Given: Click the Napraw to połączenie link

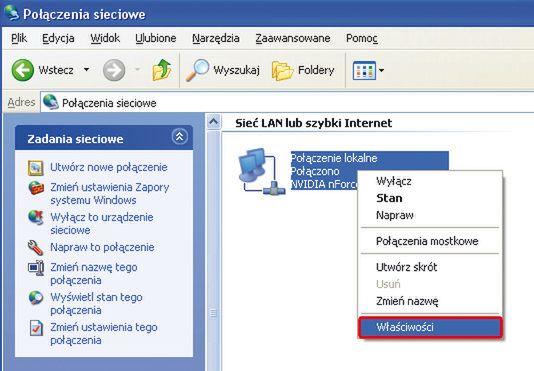Looking at the screenshot, I should coord(102,247).
